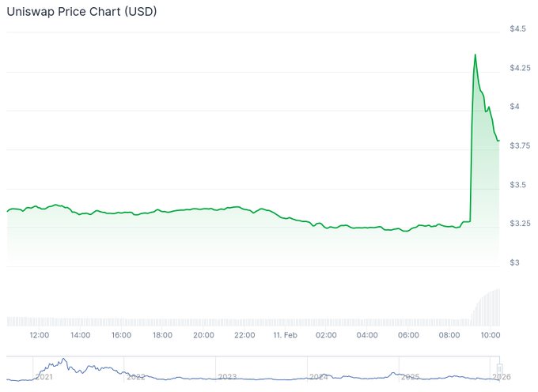
Task: Select the 18:00 time axis label
Action: (x=162, y=335)
